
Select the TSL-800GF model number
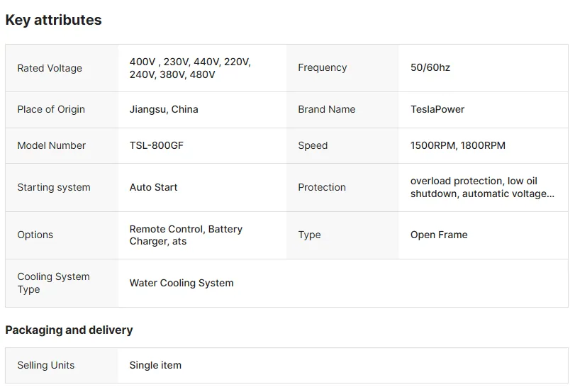click(156, 145)
